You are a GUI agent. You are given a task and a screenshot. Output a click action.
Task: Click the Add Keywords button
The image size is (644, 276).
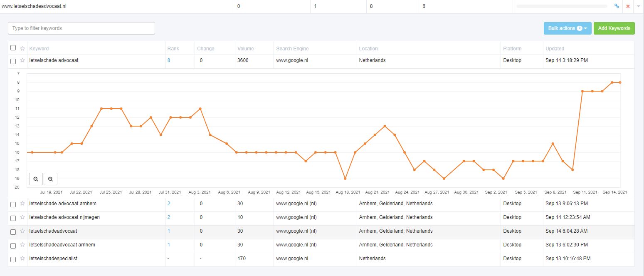(x=614, y=28)
